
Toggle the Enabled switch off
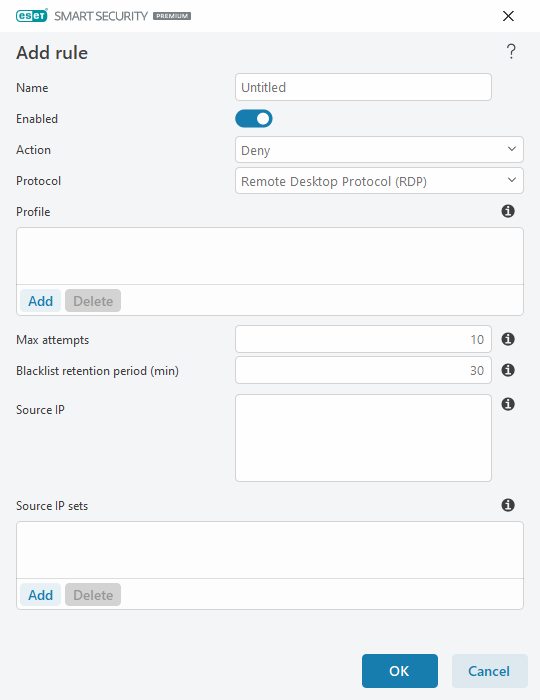point(254,119)
